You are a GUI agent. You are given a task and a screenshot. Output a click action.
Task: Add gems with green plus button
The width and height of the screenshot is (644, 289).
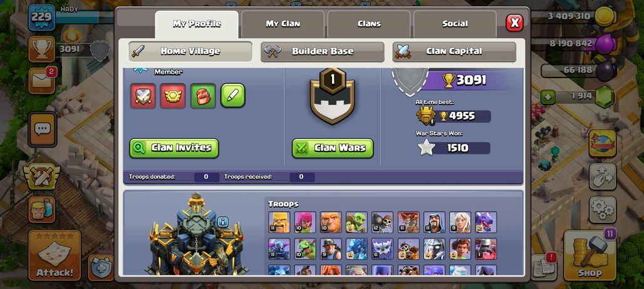tap(548, 97)
